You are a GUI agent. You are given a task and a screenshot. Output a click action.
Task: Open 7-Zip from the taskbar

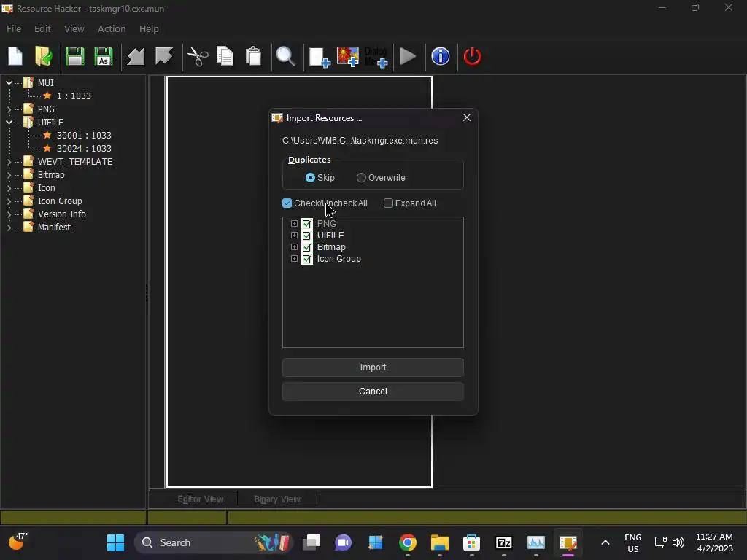point(504,542)
